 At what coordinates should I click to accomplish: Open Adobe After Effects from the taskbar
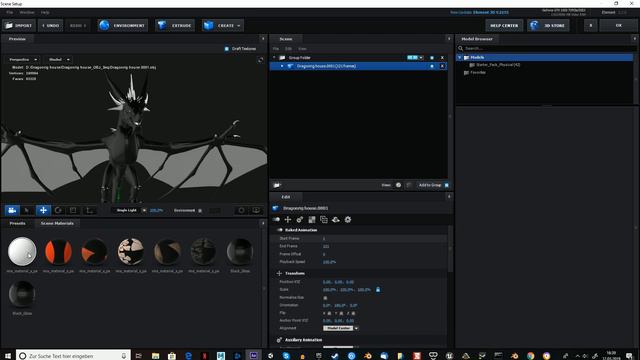(x=253, y=356)
